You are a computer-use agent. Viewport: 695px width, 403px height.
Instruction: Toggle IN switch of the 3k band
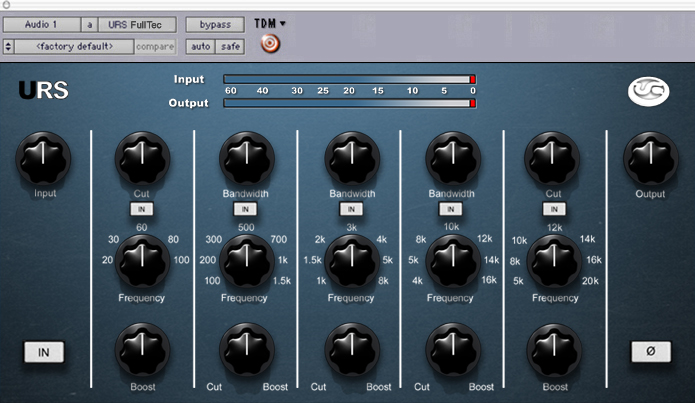point(351,209)
